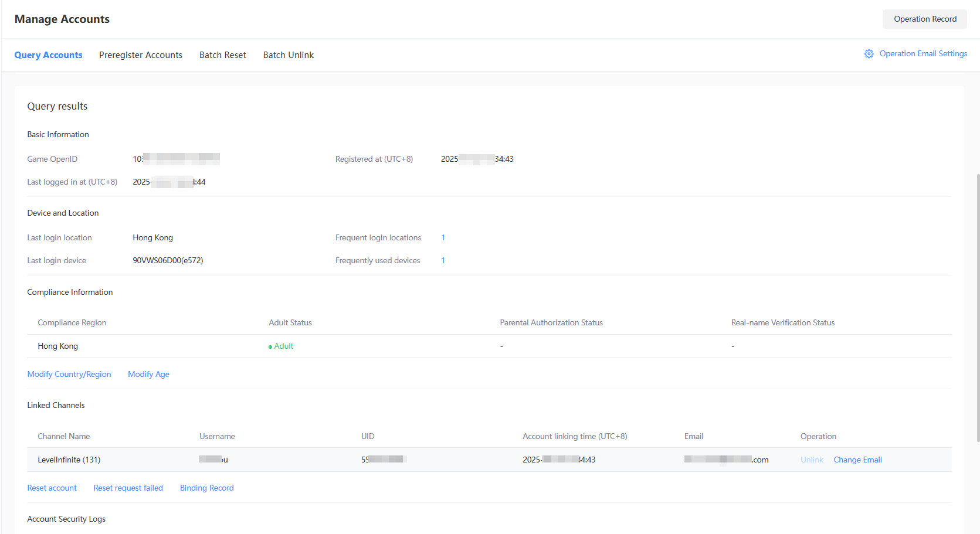
Task: Open Operation Email Settings link
Action: tap(923, 54)
